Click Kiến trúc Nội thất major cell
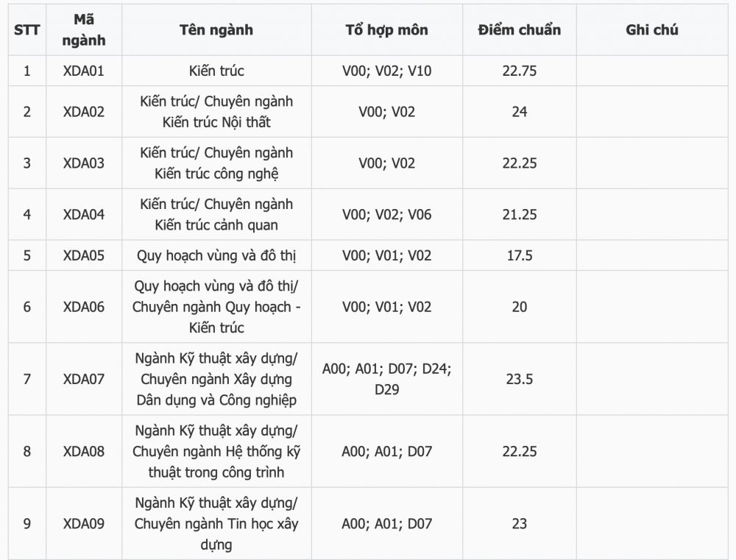The image size is (736, 560). 216,112
